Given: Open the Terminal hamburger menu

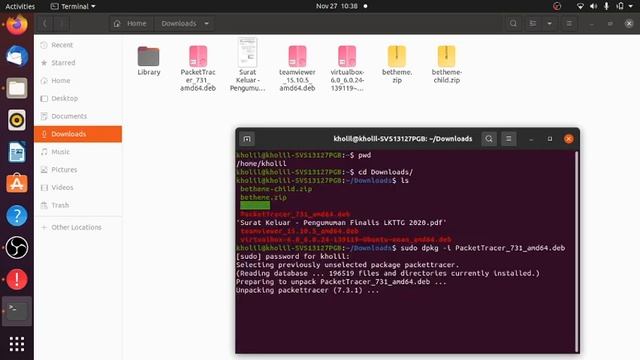Looking at the screenshot, I should click(509, 139).
